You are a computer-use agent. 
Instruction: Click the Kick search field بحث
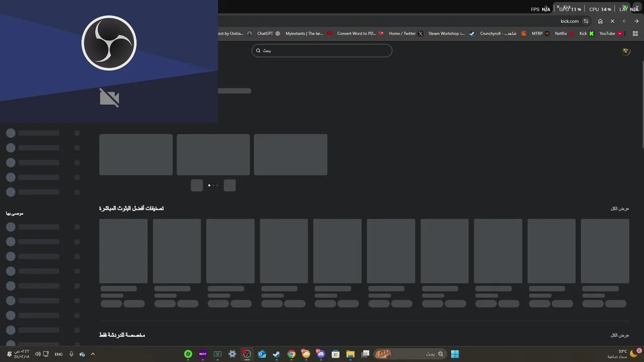(322, 50)
